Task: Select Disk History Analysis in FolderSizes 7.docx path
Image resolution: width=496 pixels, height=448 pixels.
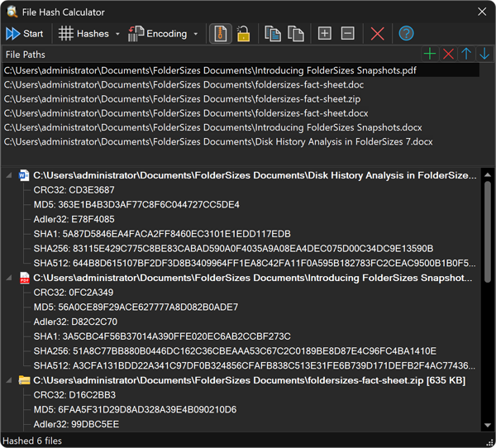Action: coord(241,141)
